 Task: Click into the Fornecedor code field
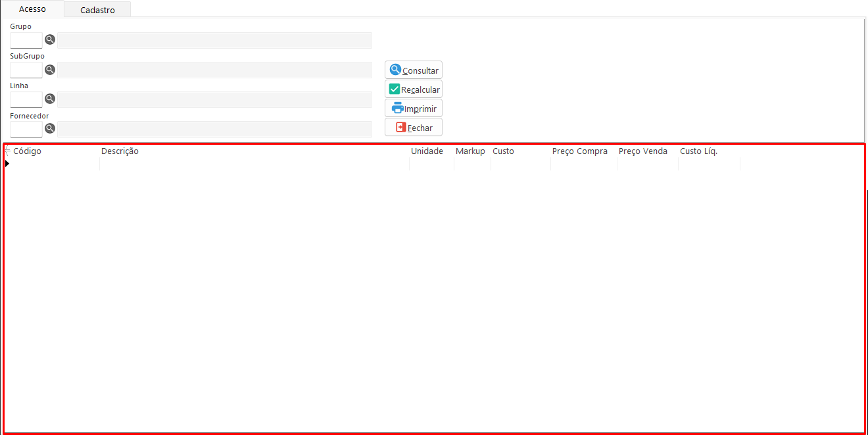point(26,130)
